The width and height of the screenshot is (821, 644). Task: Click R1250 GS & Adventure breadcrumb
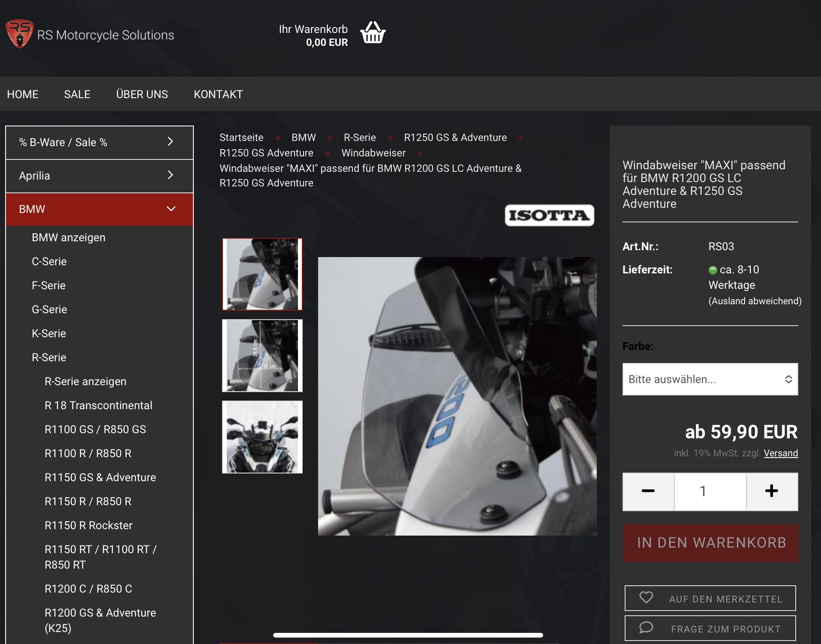[x=455, y=138]
